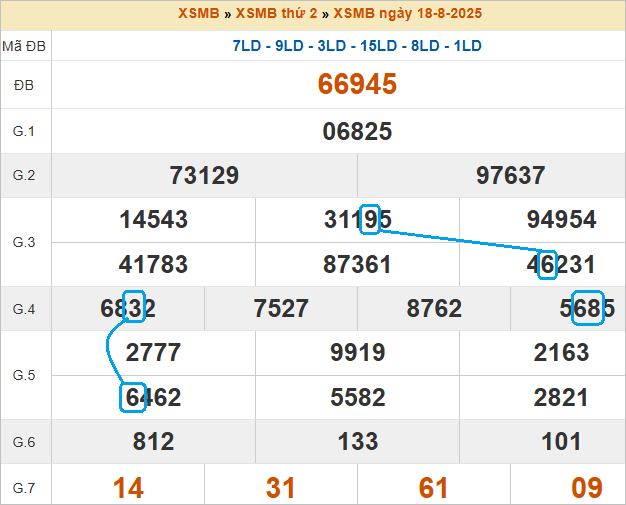626x505 pixels.
Task: Click the G.5 number 9919
Action: [x=357, y=353]
